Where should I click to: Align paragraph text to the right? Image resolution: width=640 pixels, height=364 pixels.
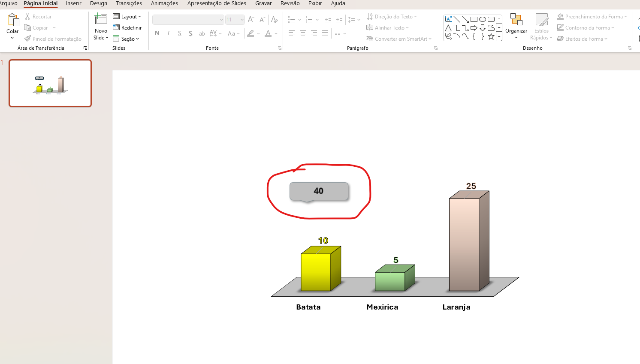314,33
